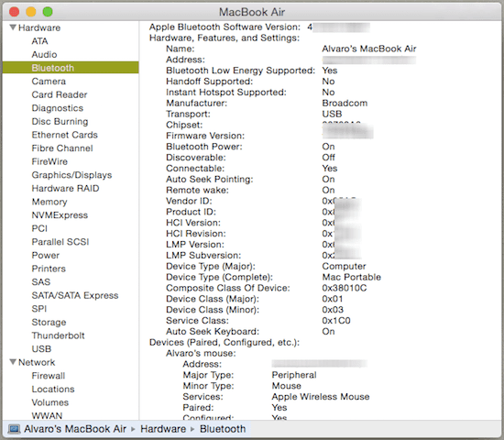Select WWAN under Network

(x=47, y=415)
